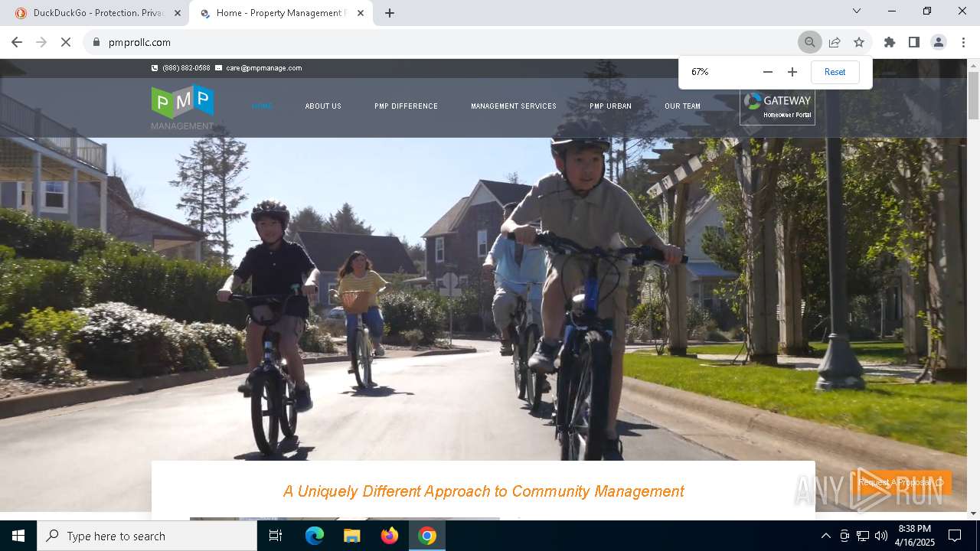Image resolution: width=980 pixels, height=551 pixels.
Task: Open the Chrome profile avatar
Action: click(939, 42)
